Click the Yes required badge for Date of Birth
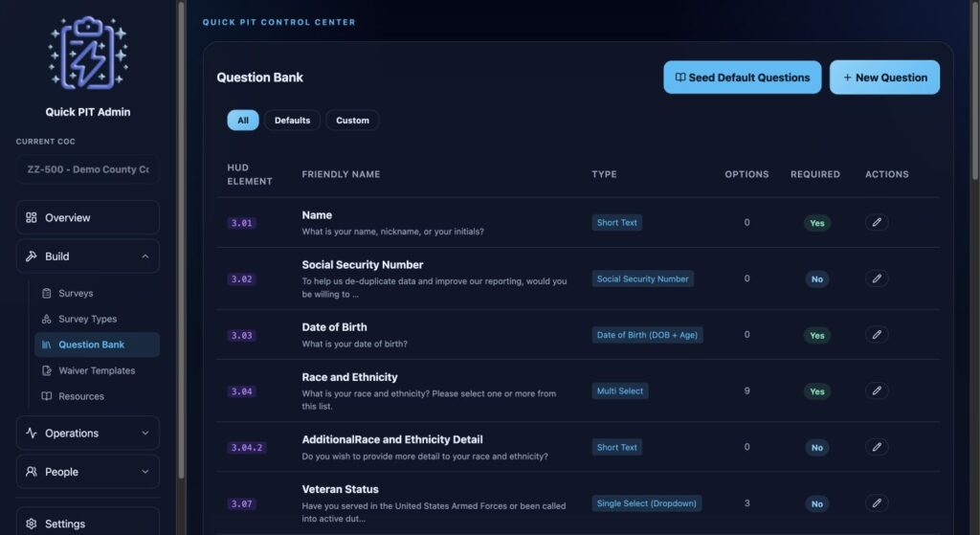 tap(817, 336)
